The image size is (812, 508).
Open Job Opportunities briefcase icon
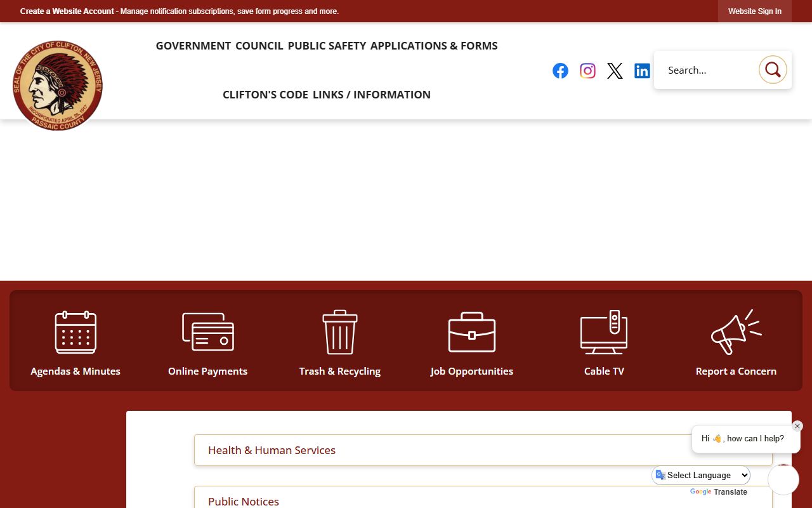[x=472, y=332]
